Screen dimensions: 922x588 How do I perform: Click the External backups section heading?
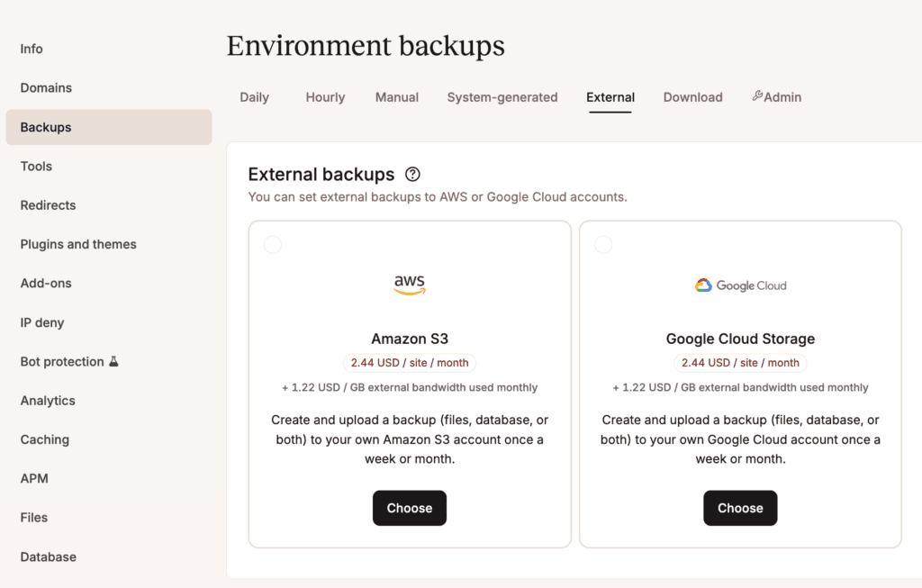pos(321,174)
